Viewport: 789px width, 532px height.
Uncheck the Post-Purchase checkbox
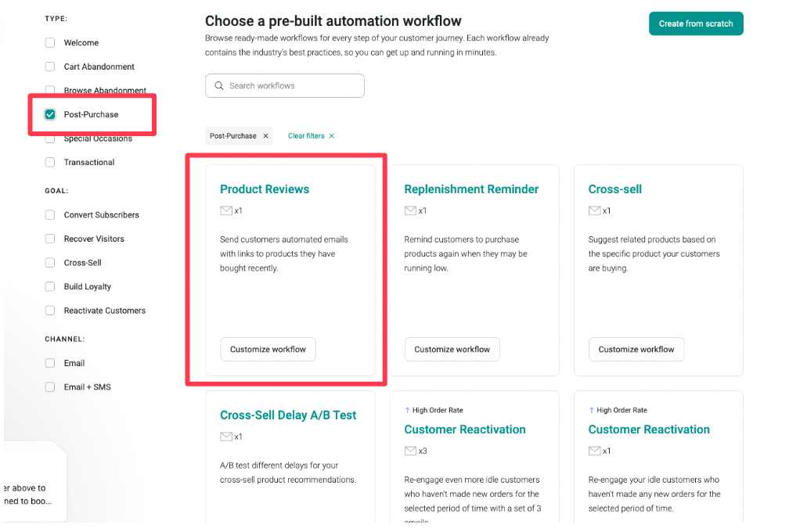[49, 113]
